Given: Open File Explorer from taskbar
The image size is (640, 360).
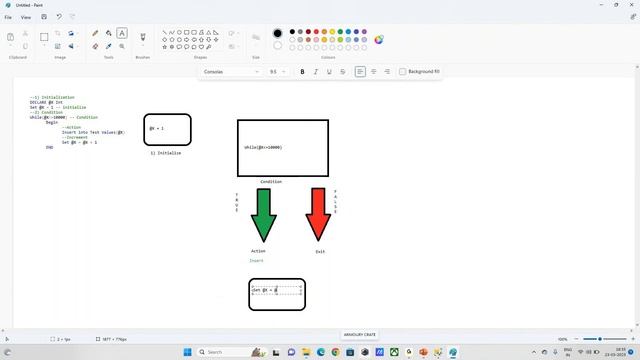Looking at the screenshot, I should click(306, 352).
